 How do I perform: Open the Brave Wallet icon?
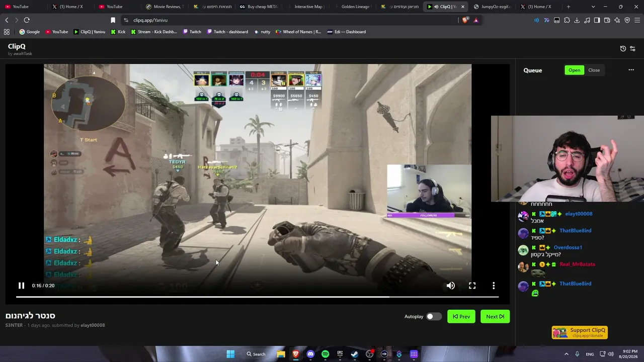607,20
